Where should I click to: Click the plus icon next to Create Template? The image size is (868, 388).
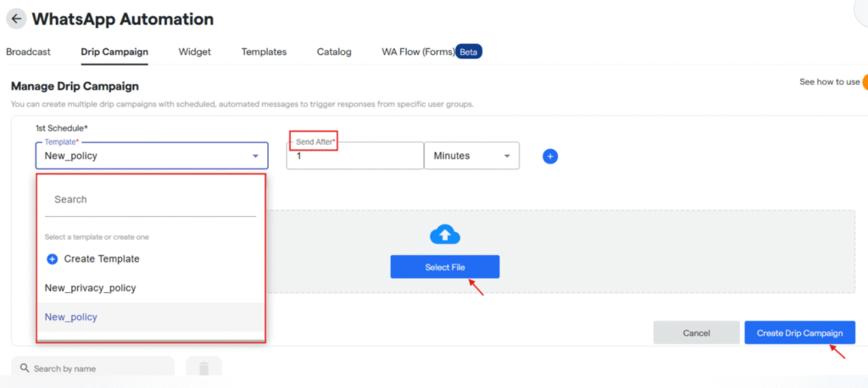(x=53, y=258)
